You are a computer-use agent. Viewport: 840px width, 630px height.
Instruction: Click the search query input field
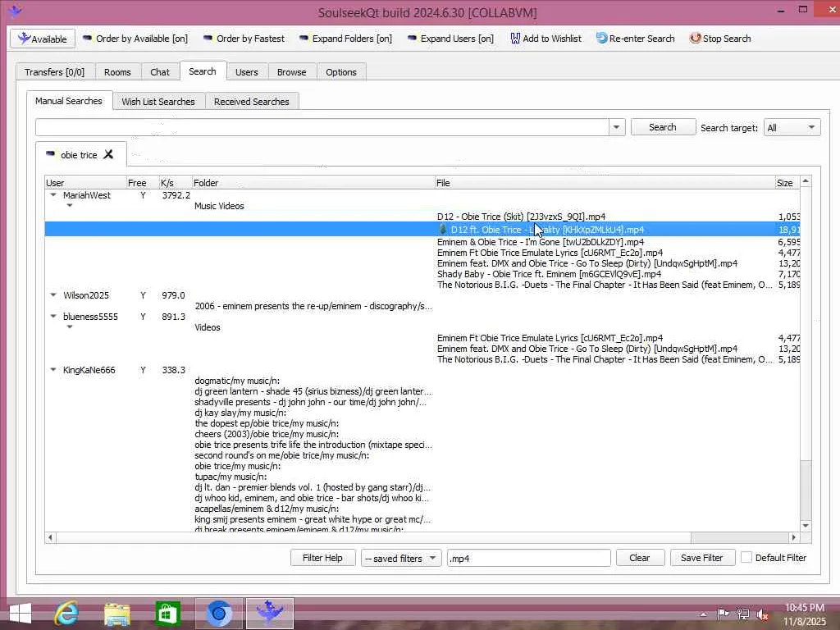pos(322,127)
